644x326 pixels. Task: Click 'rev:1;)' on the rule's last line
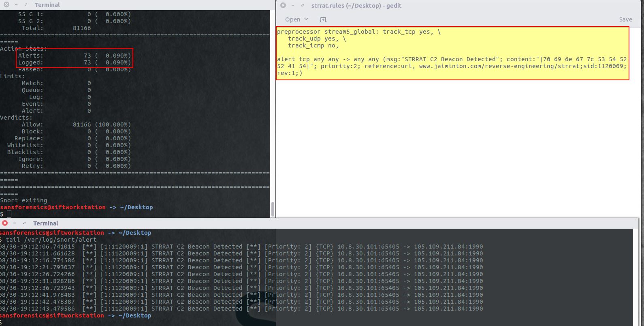point(290,73)
